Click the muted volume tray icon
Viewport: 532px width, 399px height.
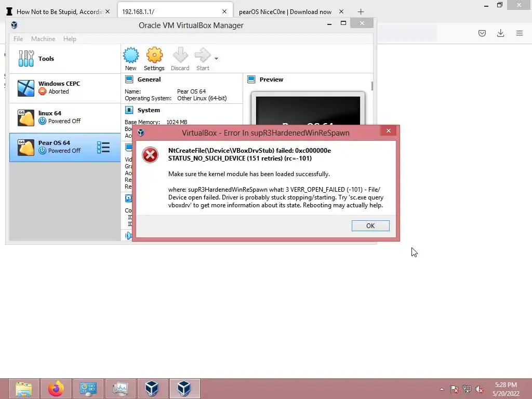tap(480, 389)
